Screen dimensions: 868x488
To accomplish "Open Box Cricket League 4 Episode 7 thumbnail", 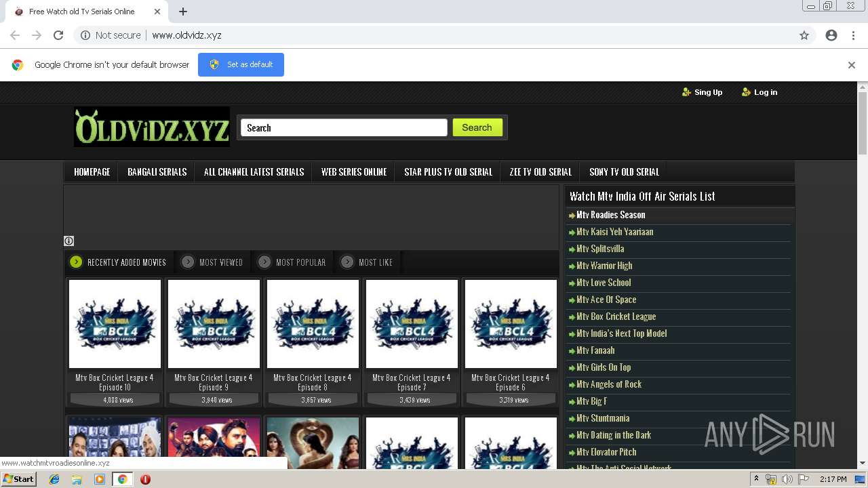I will (x=412, y=324).
